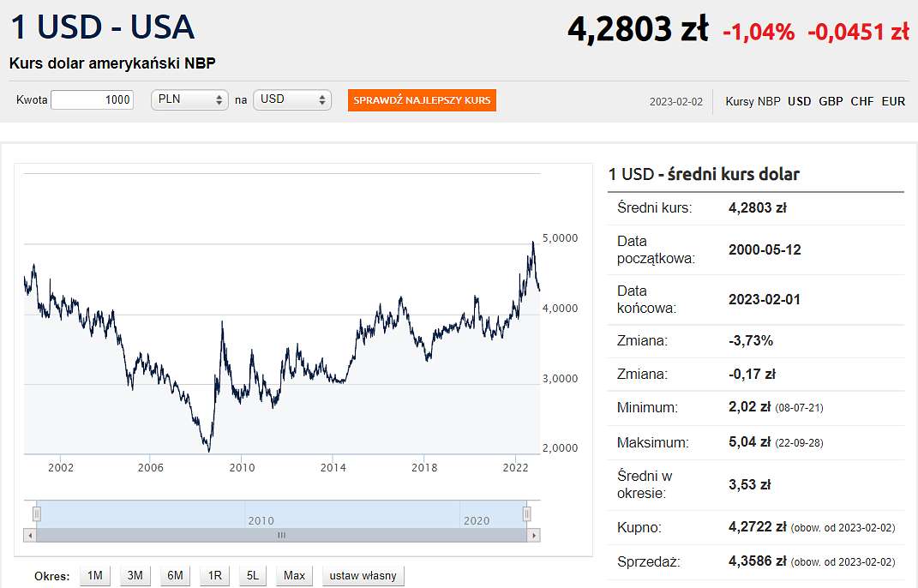918x588 pixels.
Task: Click the 2010 label in chart navigator
Action: pyautogui.click(x=261, y=520)
